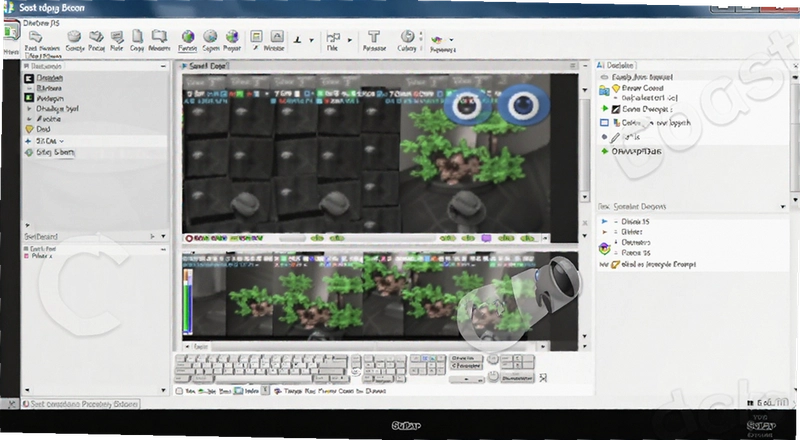800x440 pixels.
Task: Click the cylinder database icon in toolbar
Action: (74, 36)
